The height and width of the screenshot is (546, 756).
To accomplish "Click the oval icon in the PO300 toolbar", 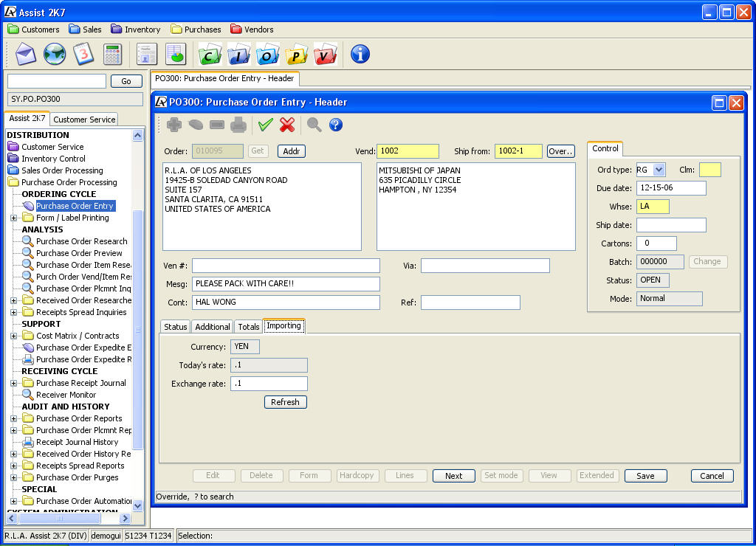I will [x=196, y=125].
